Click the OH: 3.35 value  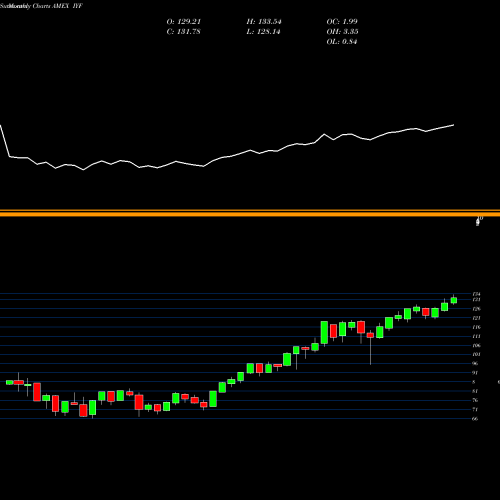click(342, 32)
